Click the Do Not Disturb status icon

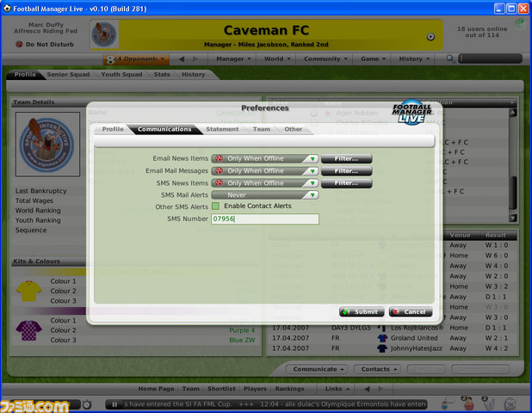click(x=19, y=44)
